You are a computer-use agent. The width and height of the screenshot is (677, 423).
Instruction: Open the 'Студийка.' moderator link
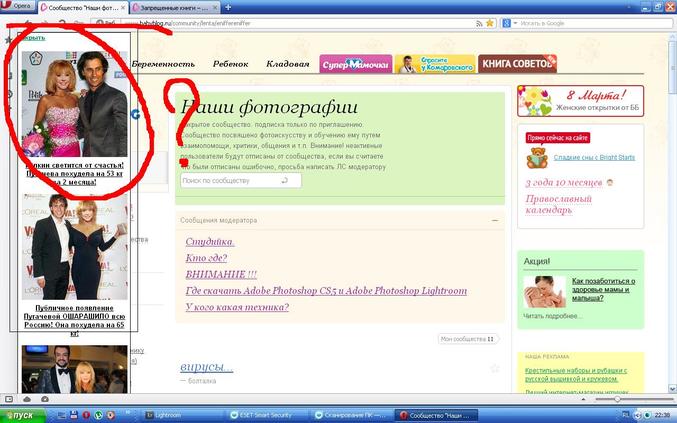coord(210,242)
